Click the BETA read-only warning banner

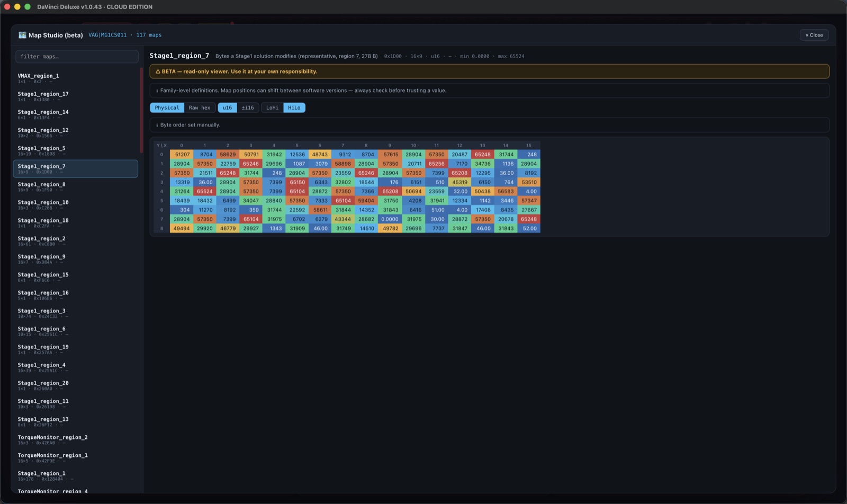(x=489, y=71)
